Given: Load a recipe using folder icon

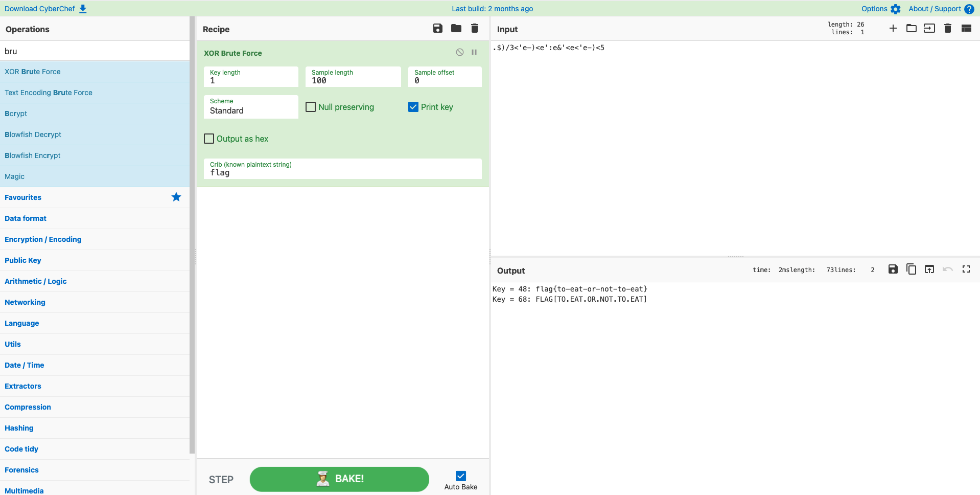Looking at the screenshot, I should 456,29.
